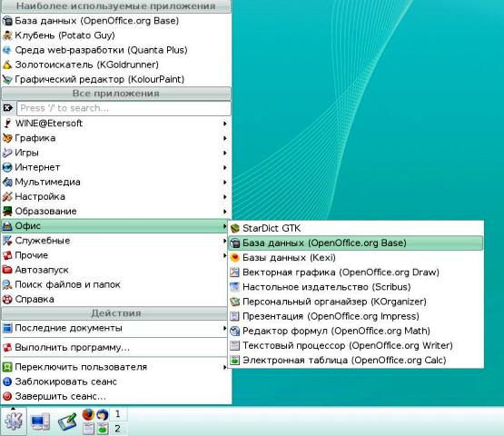Click the OpenOffice.org Calc spreadsheet icon
The height and width of the screenshot is (436, 504).
pyautogui.click(x=235, y=360)
